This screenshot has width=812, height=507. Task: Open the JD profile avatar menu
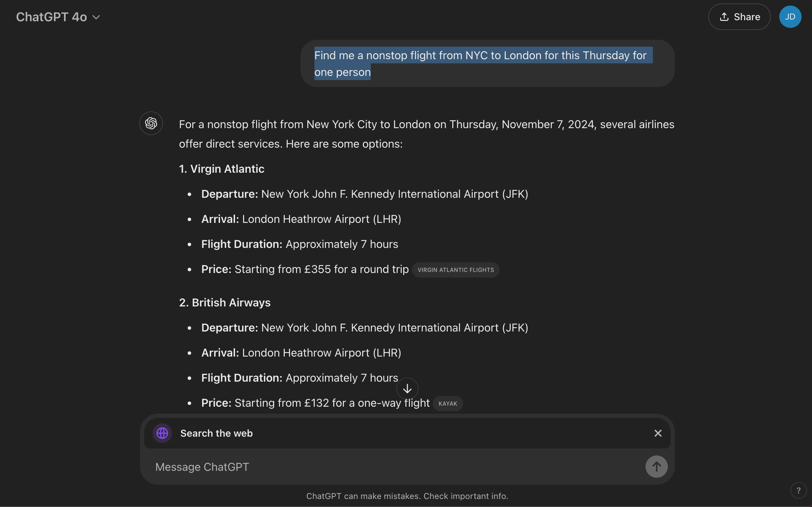point(790,17)
